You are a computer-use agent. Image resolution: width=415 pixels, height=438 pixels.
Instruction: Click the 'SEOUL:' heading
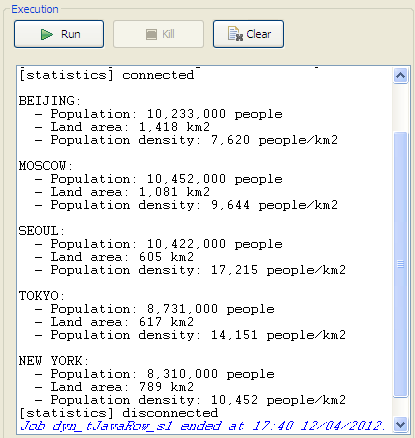pos(42,231)
